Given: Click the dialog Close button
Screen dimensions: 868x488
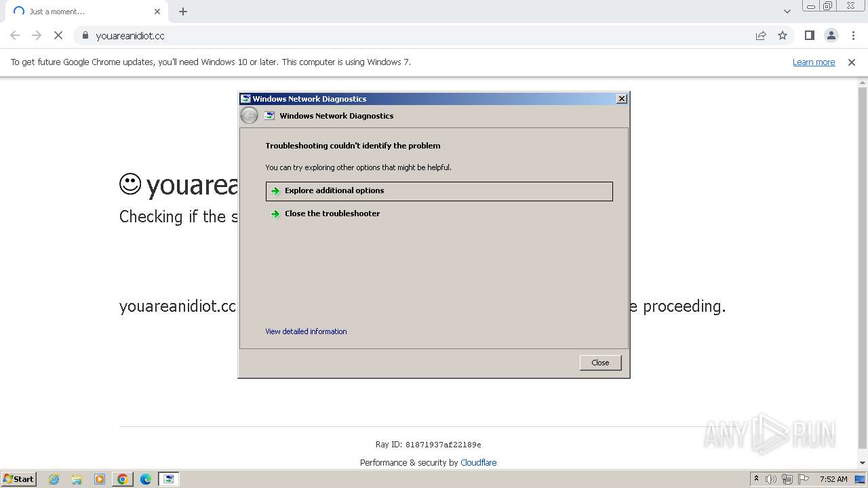Looking at the screenshot, I should coord(600,363).
